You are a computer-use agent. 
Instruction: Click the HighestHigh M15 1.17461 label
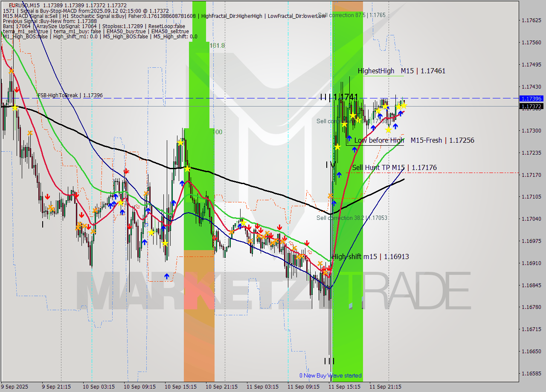pyautogui.click(x=401, y=71)
